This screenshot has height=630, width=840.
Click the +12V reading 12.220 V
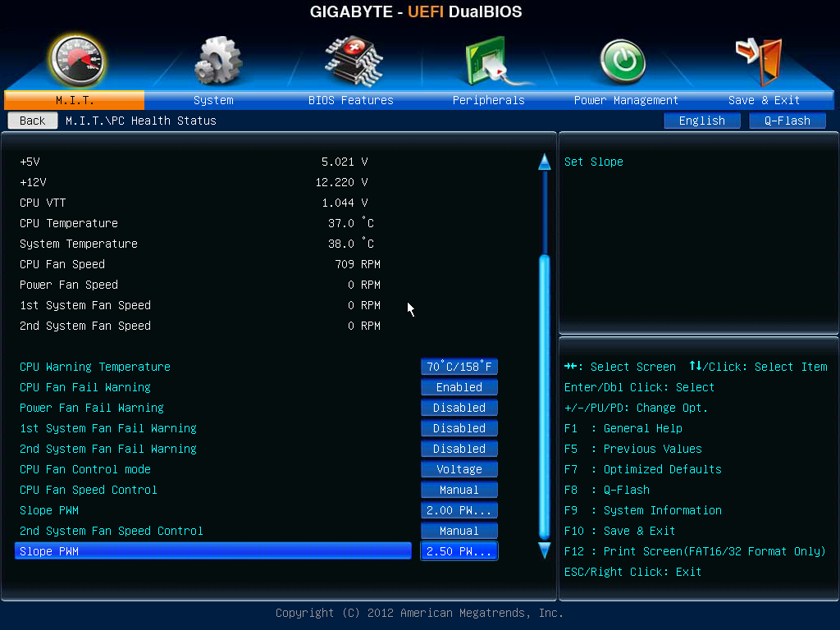pos(341,182)
